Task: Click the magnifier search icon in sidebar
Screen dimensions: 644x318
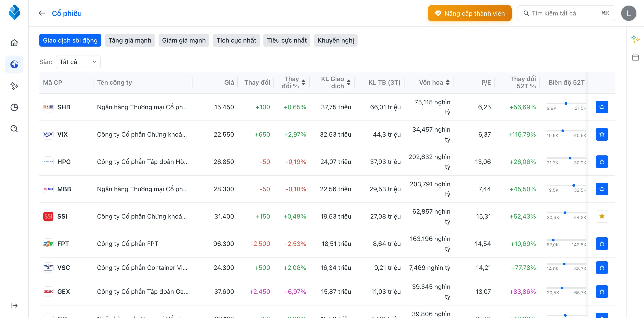Action: 14,129
